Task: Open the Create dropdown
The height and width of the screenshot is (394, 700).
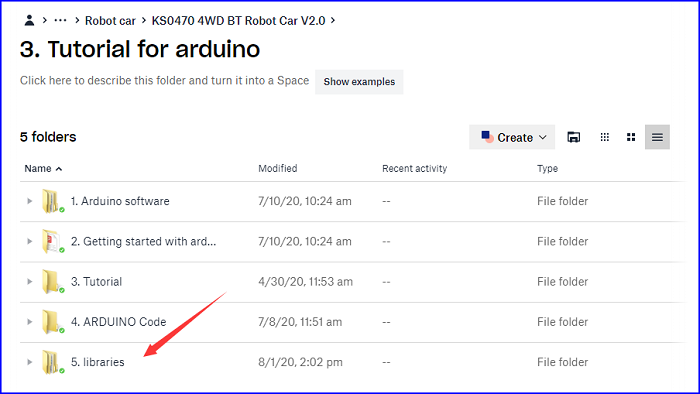Action: [x=512, y=137]
